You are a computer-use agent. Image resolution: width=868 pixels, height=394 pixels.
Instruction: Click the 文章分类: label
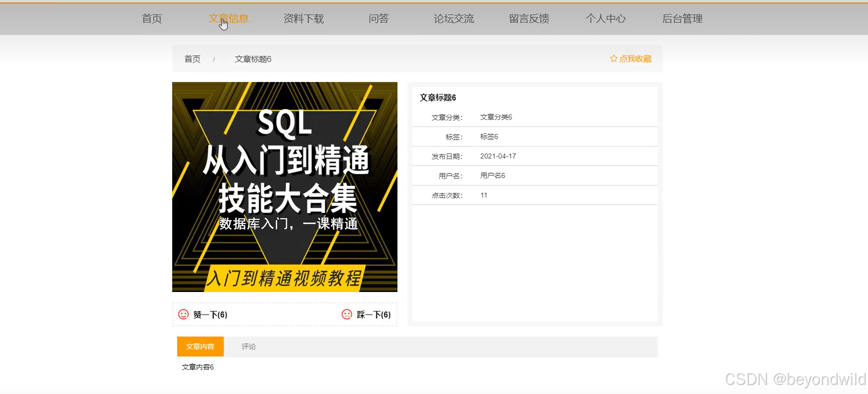point(447,117)
